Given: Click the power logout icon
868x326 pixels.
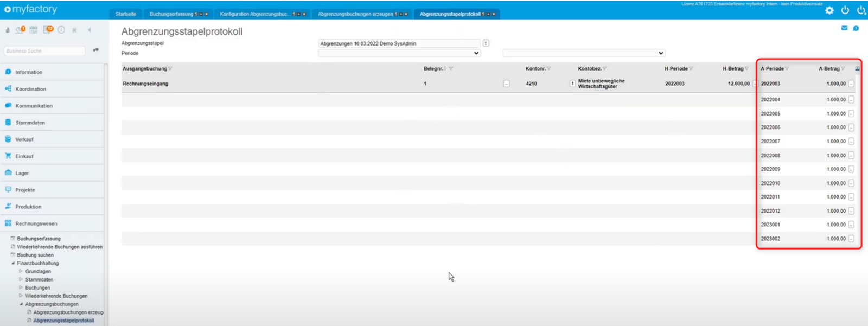Looking at the screenshot, I should click(845, 10).
